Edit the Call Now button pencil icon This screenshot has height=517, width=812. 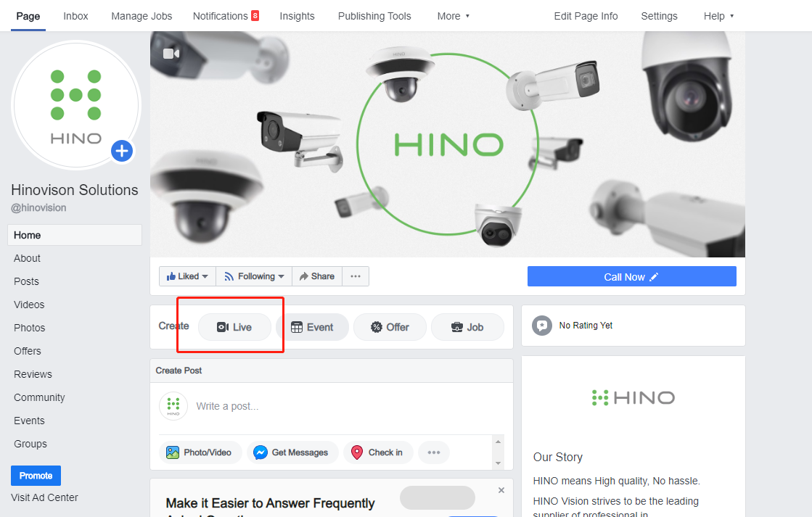(x=654, y=277)
